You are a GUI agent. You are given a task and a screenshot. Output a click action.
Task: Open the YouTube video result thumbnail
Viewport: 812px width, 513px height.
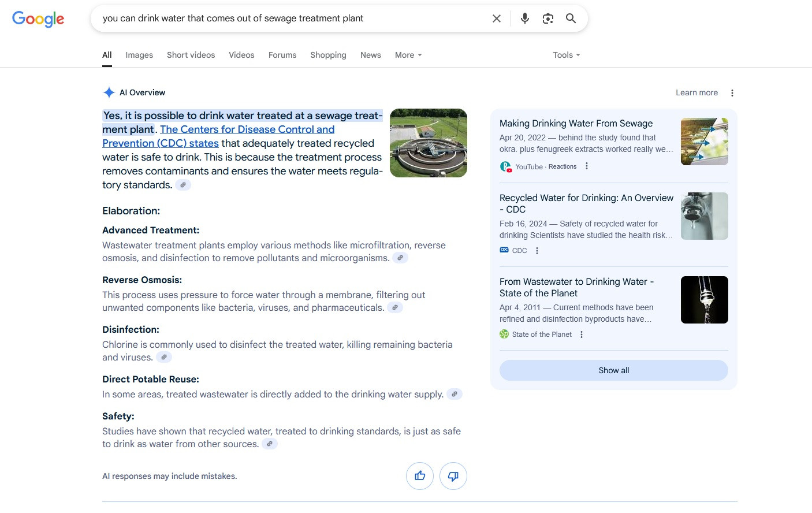(x=705, y=142)
